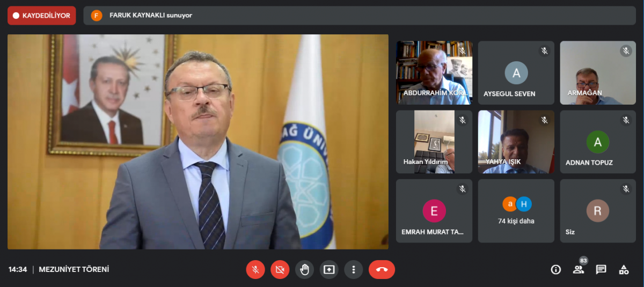The height and width of the screenshot is (287, 644).
Task: Click muted mic icon on ARMAĞAN tile
Action: tap(626, 51)
